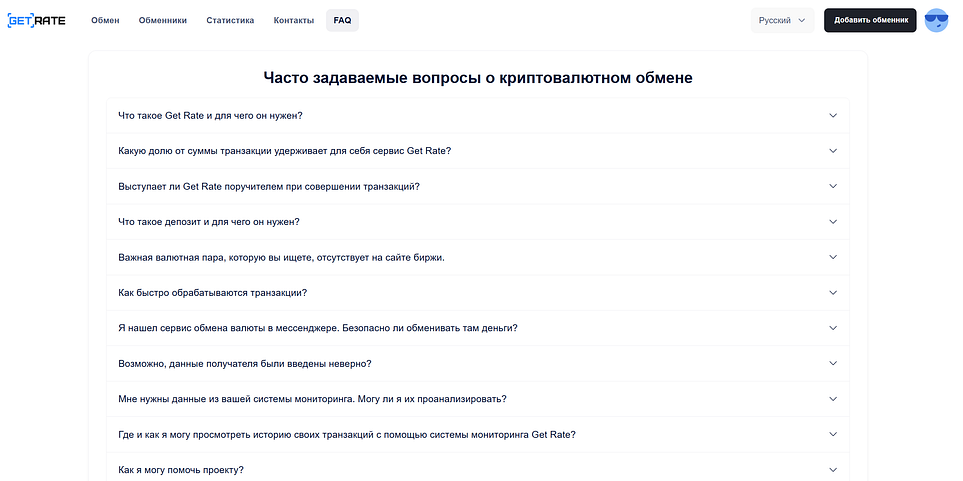Navigate to Контакты
The image size is (963, 481).
[x=294, y=20]
